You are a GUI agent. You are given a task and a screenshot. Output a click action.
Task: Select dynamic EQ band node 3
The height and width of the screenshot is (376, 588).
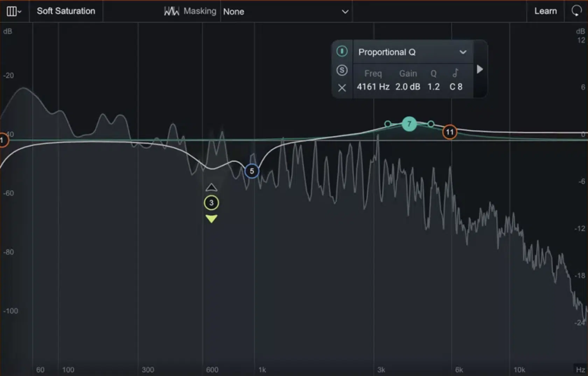pyautogui.click(x=211, y=203)
